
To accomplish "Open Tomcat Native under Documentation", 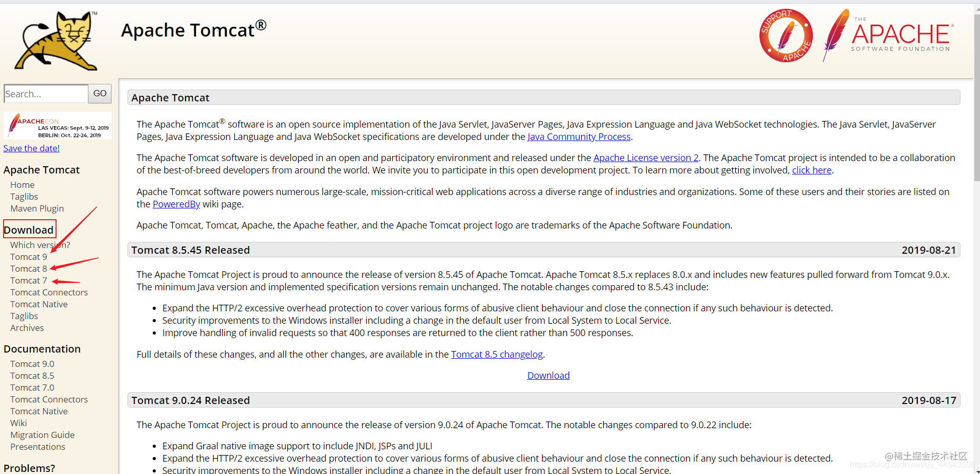I will (39, 411).
